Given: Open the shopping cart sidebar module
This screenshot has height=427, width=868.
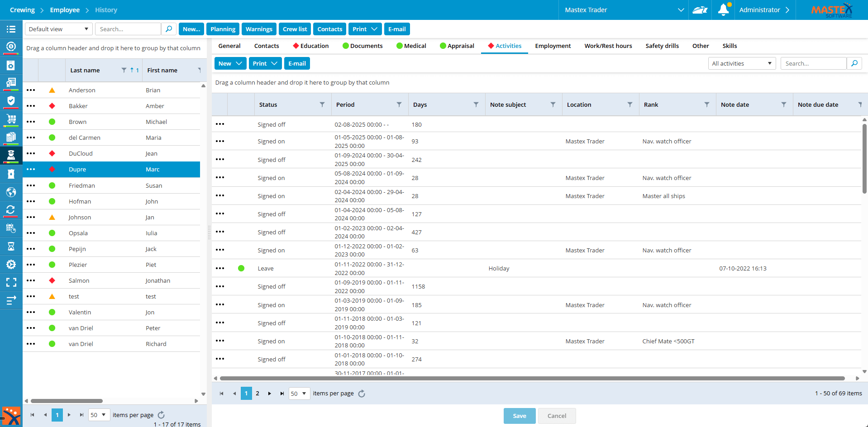Looking at the screenshot, I should [x=11, y=119].
